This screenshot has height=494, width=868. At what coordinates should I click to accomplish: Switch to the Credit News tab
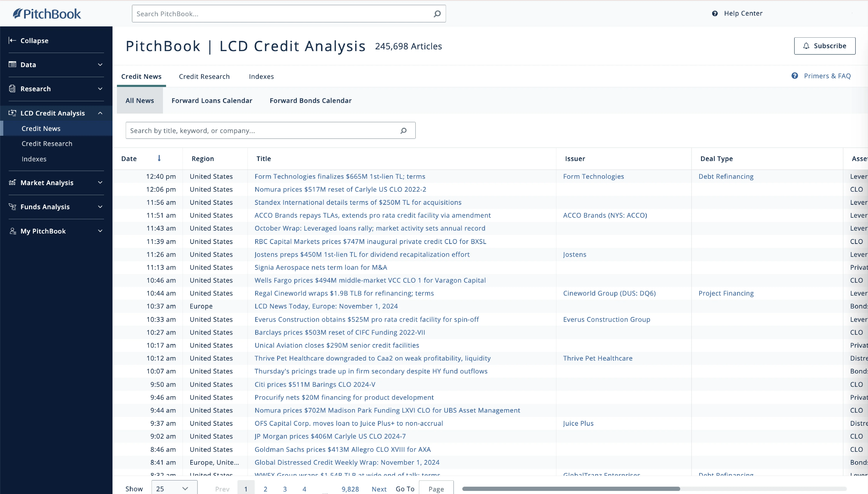tap(141, 76)
